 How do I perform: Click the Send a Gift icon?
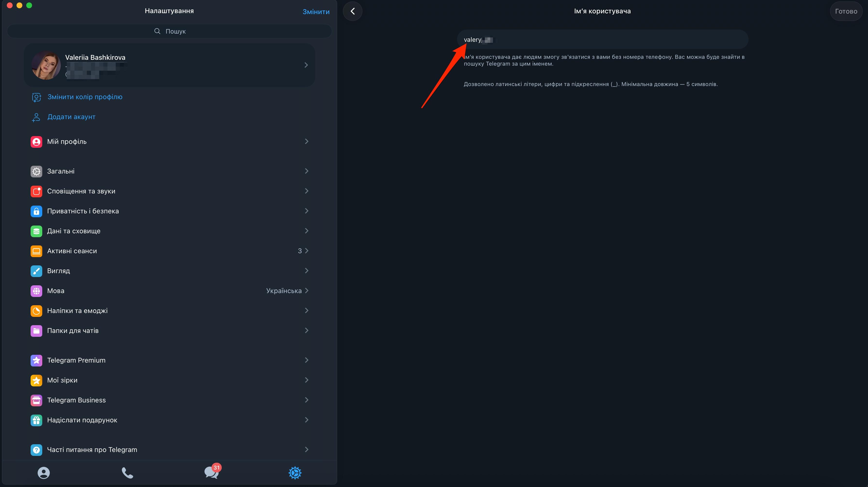click(x=36, y=420)
